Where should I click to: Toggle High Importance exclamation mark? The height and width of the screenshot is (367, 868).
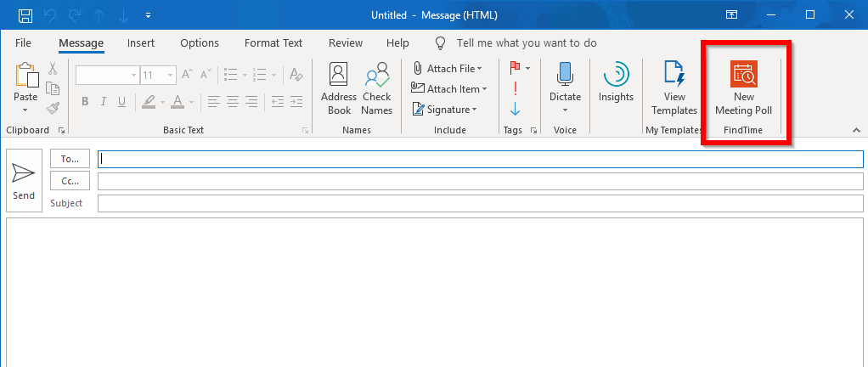(516, 88)
